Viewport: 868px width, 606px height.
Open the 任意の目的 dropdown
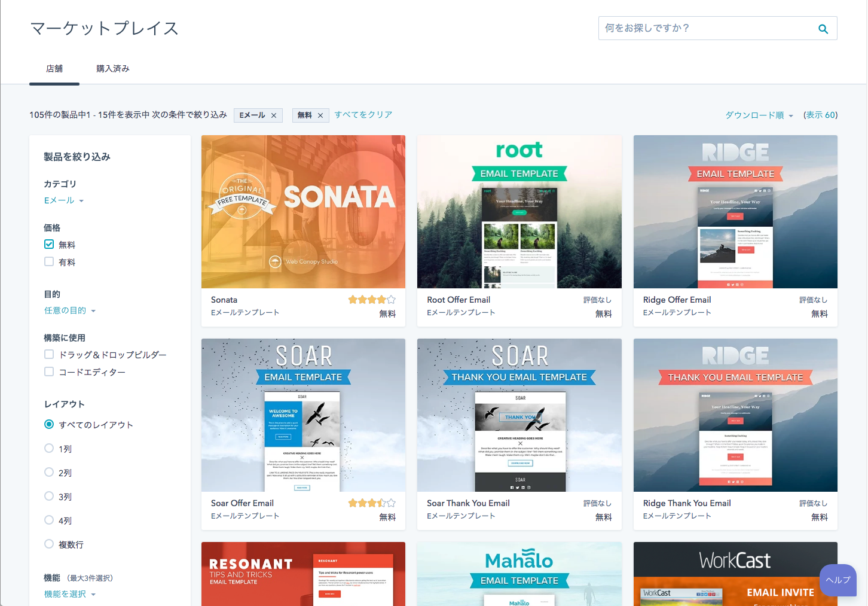pos(69,310)
